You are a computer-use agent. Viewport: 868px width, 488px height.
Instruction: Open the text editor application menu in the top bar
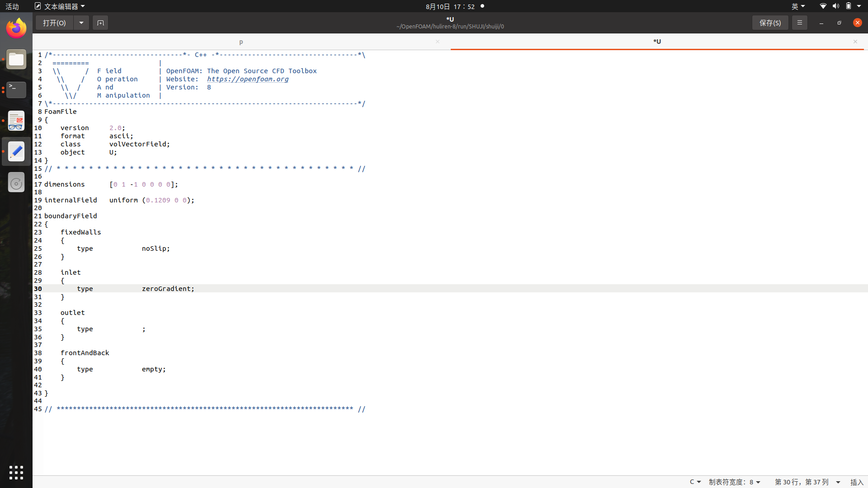point(60,6)
